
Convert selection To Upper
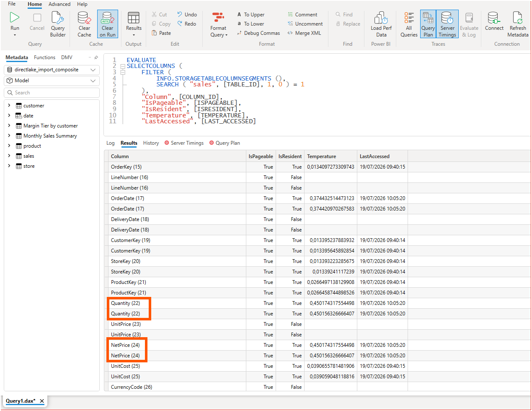(251, 15)
